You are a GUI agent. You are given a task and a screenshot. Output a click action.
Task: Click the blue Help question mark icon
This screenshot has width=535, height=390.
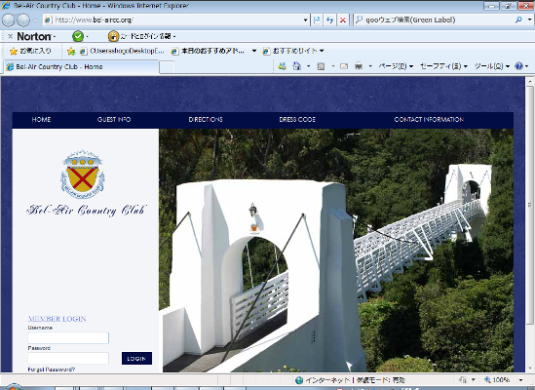[x=519, y=66]
